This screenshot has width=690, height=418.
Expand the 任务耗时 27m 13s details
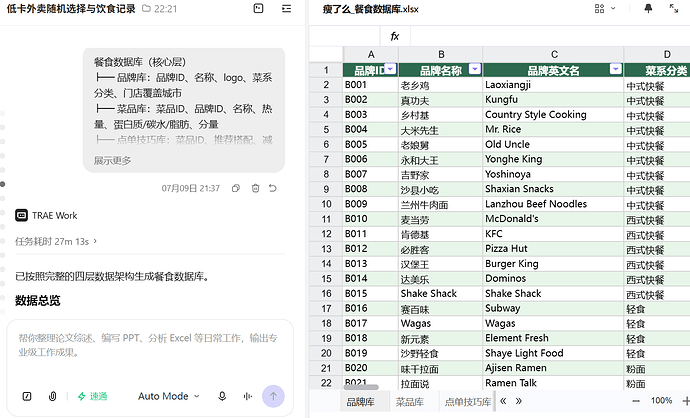tap(56, 241)
